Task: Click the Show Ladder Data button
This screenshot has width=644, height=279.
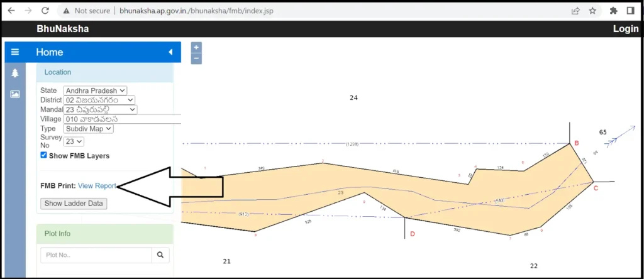Action: pyautogui.click(x=74, y=204)
